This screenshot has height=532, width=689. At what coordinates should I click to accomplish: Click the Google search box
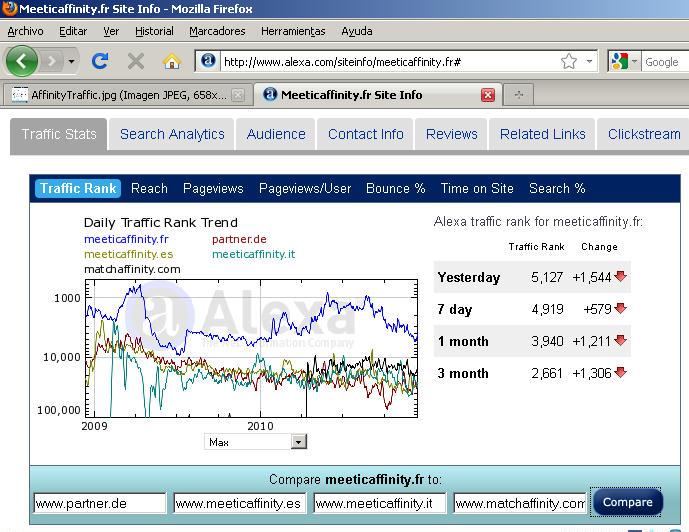point(665,62)
